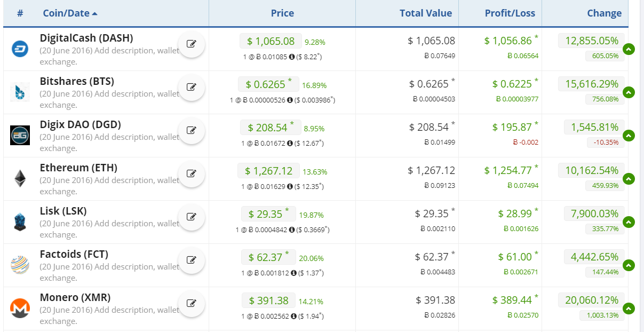The image size is (644, 332).
Task: Open the Lisk (LSK) coin name
Action: 63,211
